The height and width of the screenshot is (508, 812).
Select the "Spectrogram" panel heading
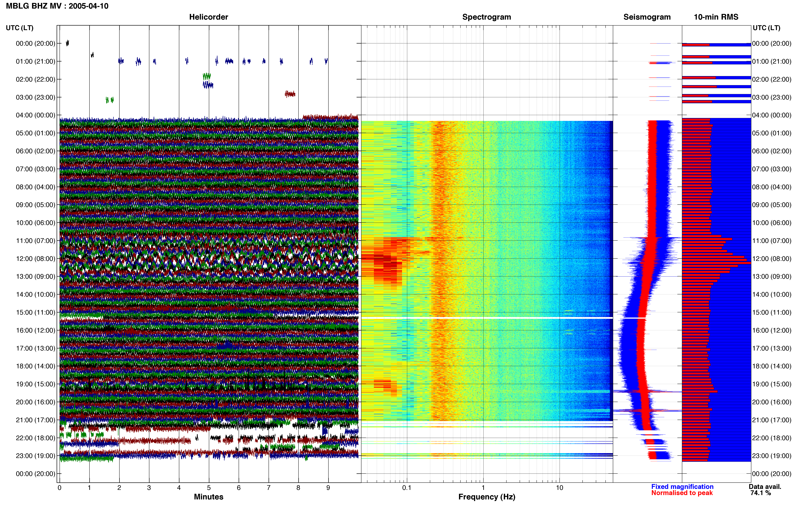487,17
